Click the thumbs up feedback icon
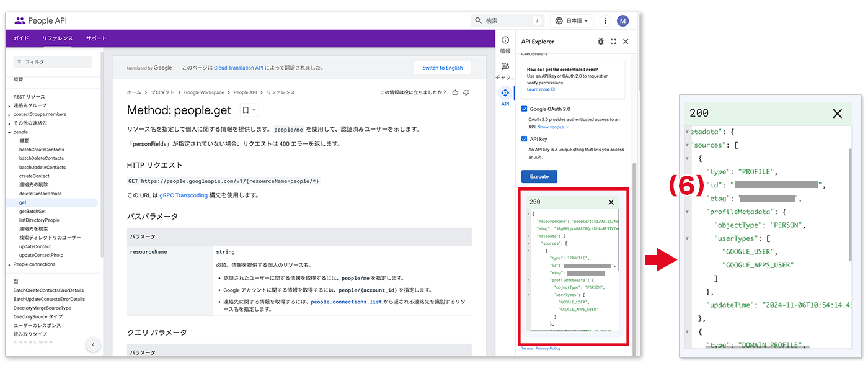This screenshot has height=368, width=868. coord(456,92)
